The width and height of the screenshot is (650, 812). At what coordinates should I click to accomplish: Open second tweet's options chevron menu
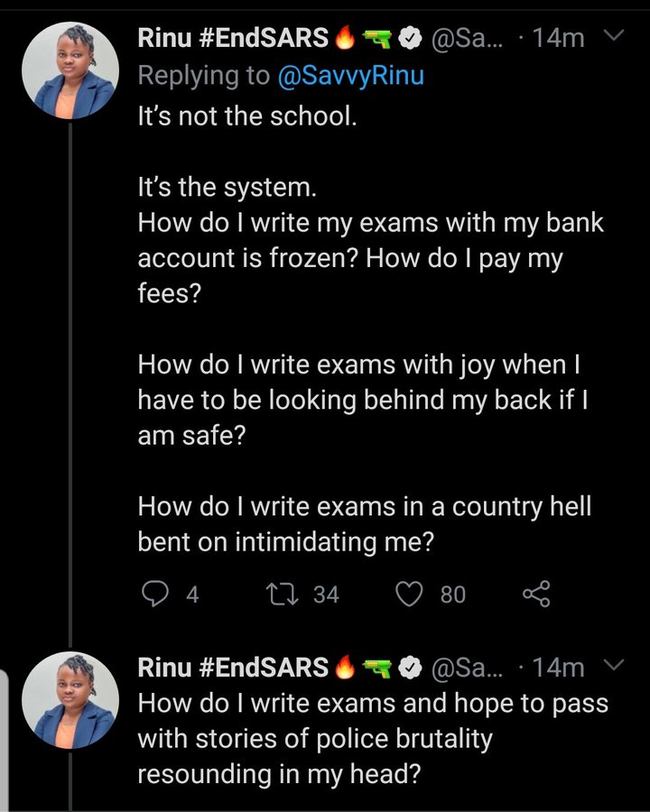click(x=614, y=664)
